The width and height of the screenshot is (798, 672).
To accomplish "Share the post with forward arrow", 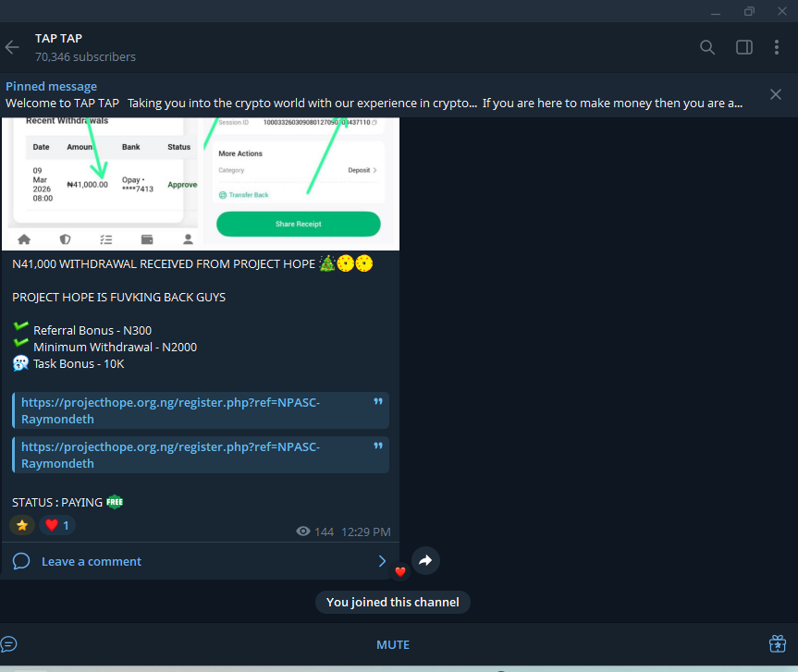I will coord(424,560).
